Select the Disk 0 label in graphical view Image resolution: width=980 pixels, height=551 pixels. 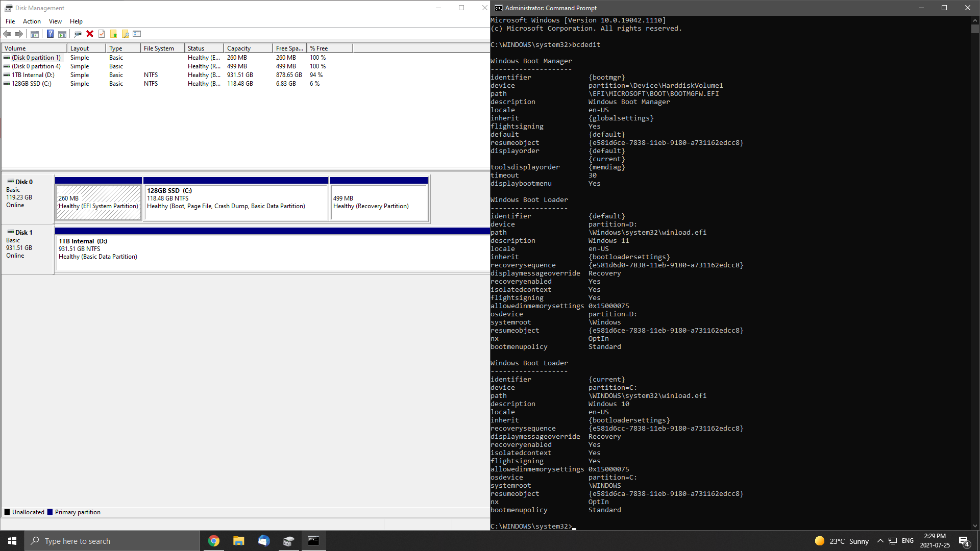pos(28,198)
